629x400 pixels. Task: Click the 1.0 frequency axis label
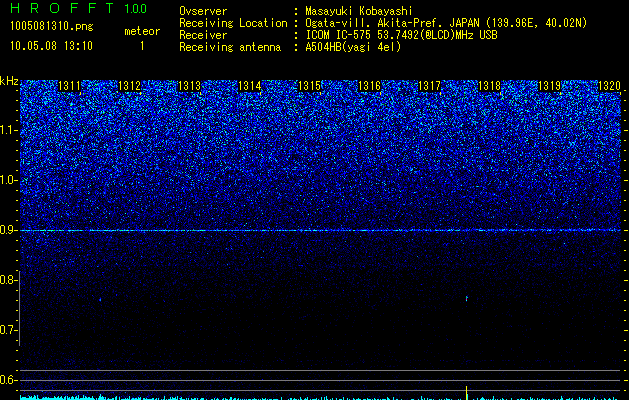pyautogui.click(x=7, y=180)
